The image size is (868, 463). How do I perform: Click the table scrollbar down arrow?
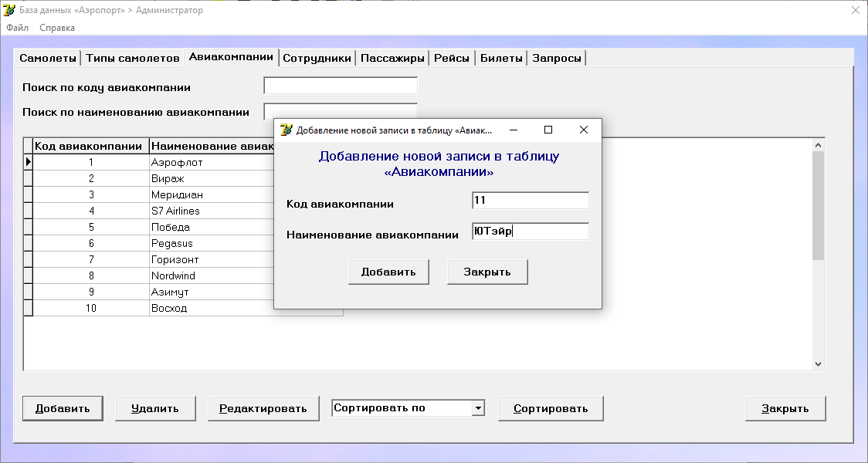(818, 364)
